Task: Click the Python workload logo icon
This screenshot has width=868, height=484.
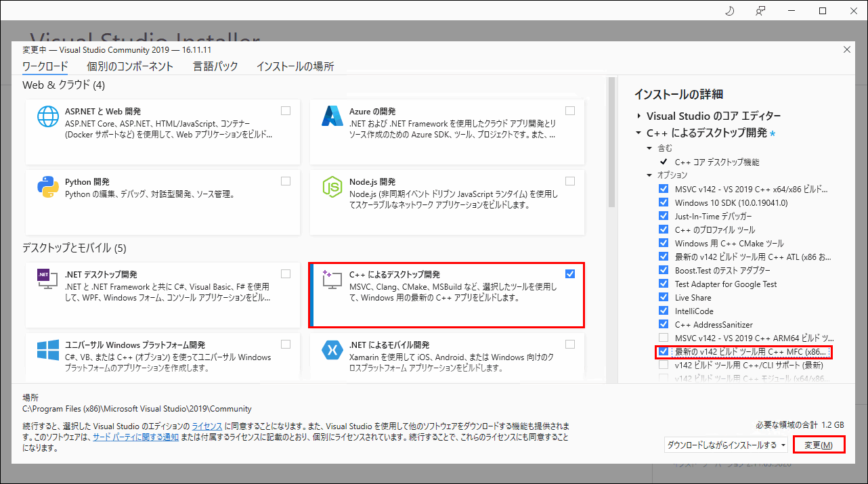Action: click(48, 187)
